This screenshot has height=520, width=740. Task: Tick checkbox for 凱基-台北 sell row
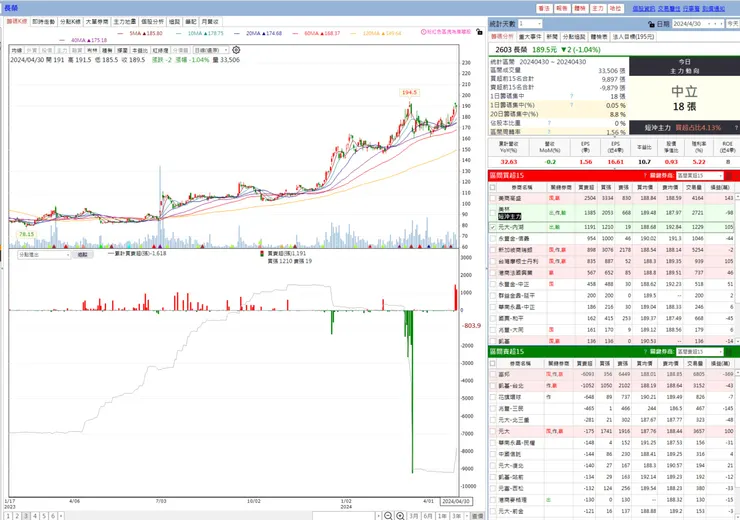click(493, 386)
